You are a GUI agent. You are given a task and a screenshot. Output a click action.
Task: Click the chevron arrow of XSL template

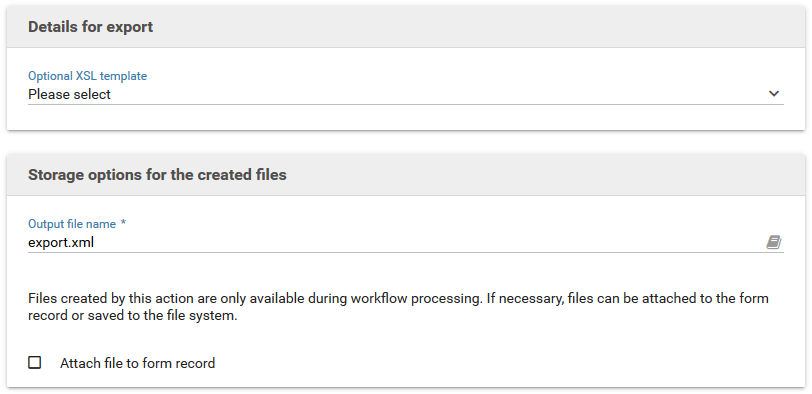pos(774,94)
